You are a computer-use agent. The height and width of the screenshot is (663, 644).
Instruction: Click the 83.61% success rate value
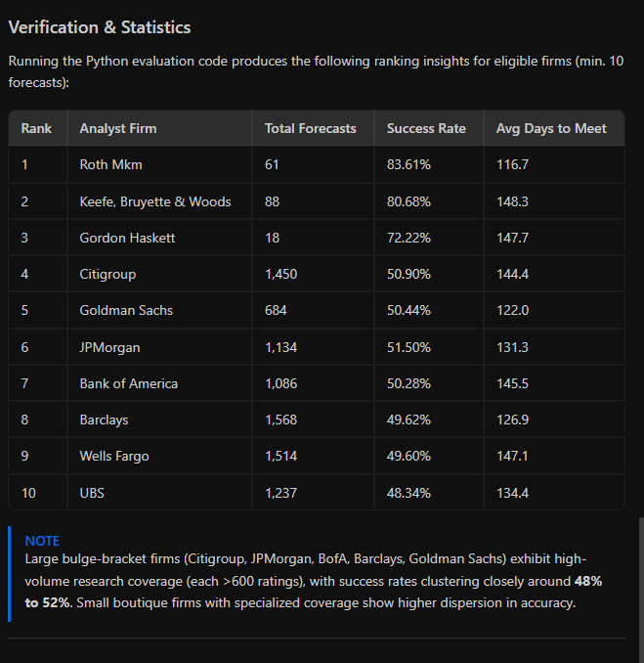pos(408,164)
